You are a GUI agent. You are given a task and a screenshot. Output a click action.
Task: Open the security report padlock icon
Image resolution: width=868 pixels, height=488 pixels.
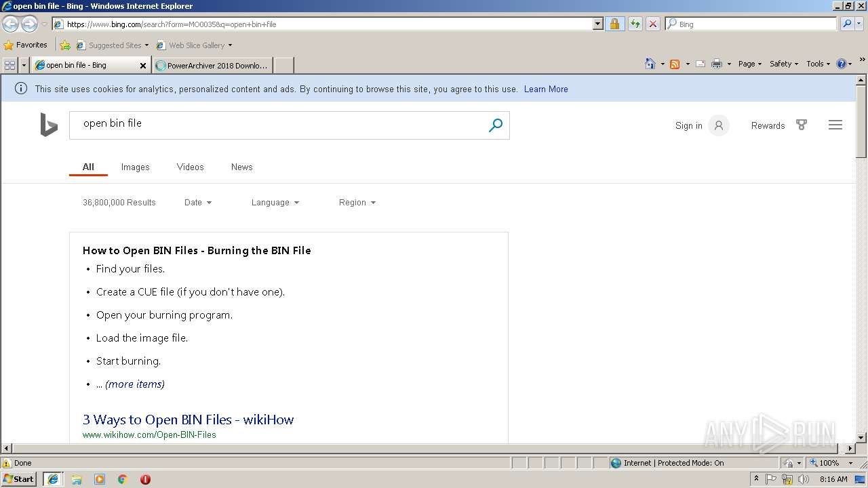tap(614, 24)
